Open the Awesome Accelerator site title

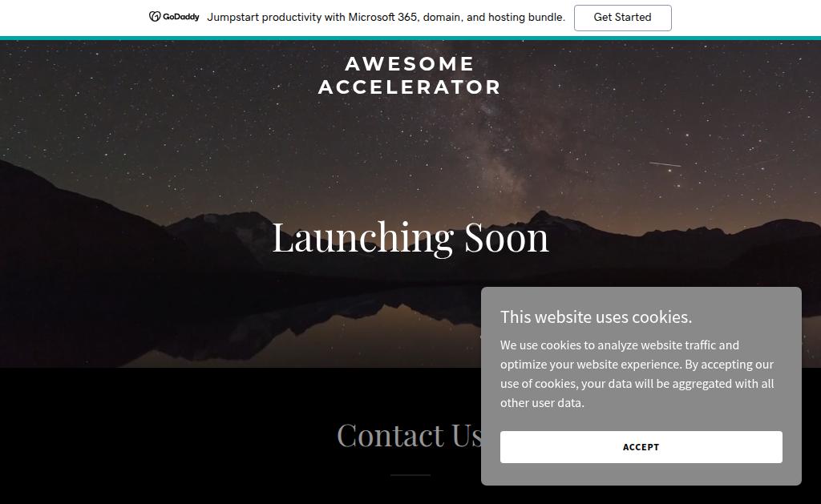tap(410, 75)
